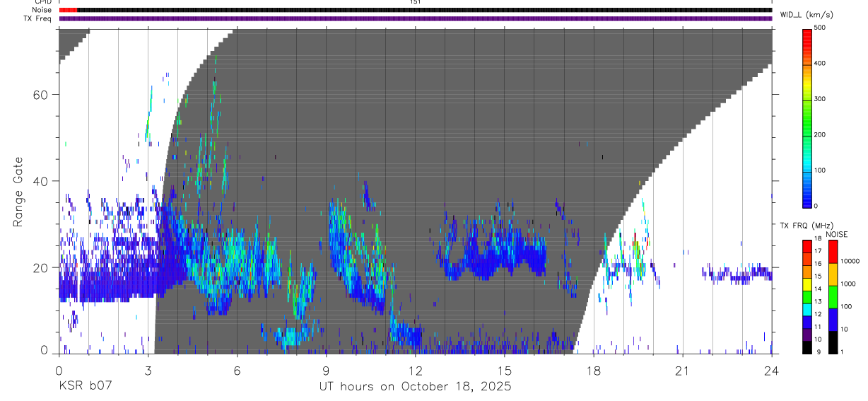Click the '300' value on WID colorbar
The height and width of the screenshot is (401, 868).
[x=820, y=99]
